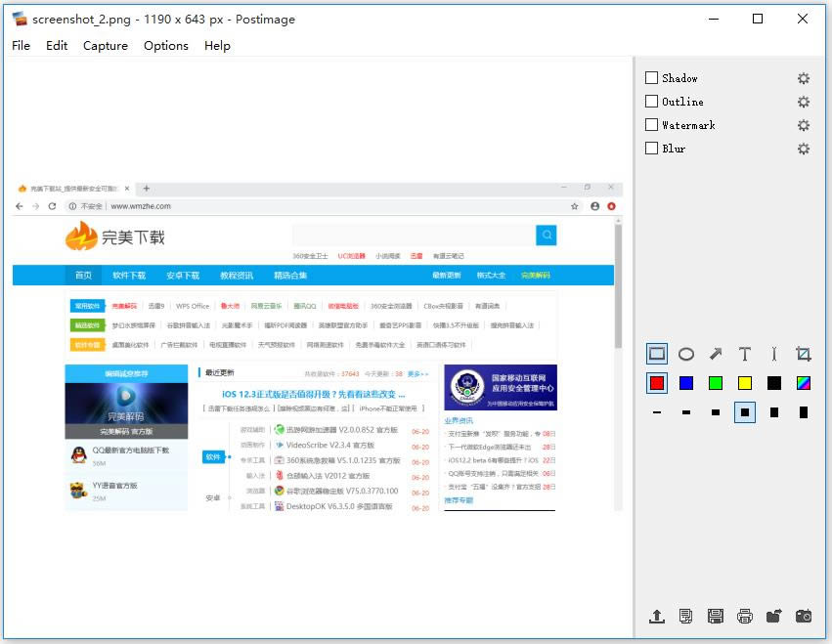Select the second-thinnest line width
Screen dimensions: 832x644
click(x=686, y=412)
